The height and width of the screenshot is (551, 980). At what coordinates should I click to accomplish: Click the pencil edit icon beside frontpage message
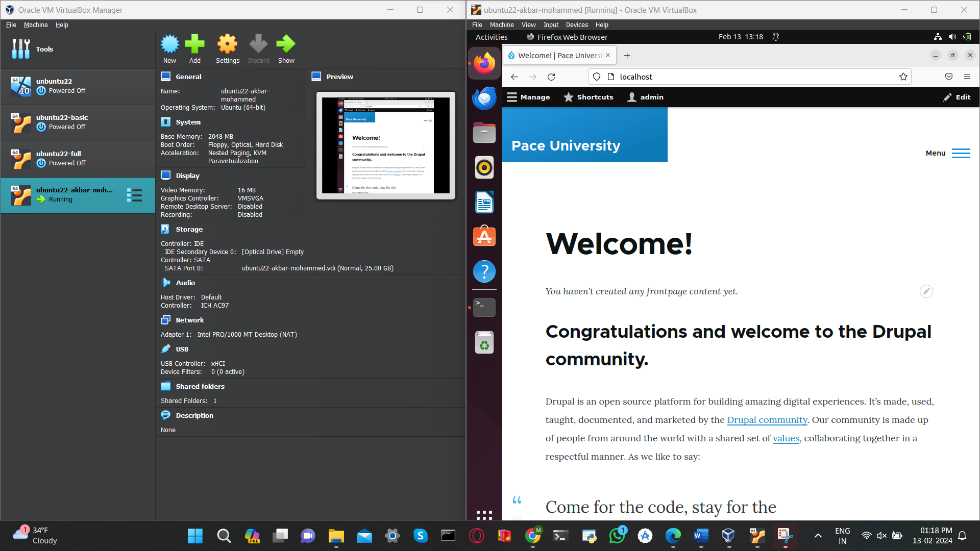point(926,291)
